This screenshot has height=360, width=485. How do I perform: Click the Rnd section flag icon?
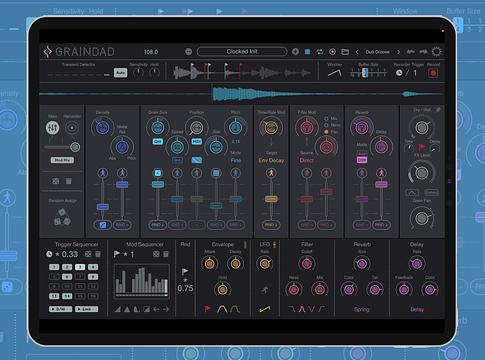click(185, 271)
